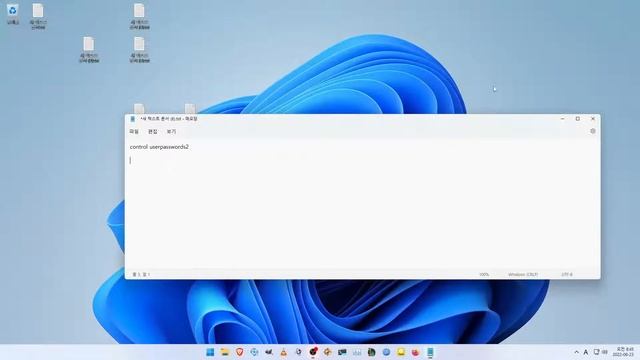Viewport: 640px width, 360px height.
Task: Launch Brave browser from the taskbar
Action: [x=240, y=352]
